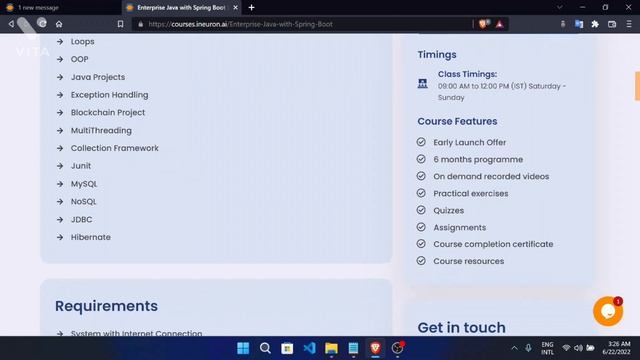Viewport: 640px width, 360px height.
Task: Open the browser hamburger menu
Action: pyautogui.click(x=629, y=24)
